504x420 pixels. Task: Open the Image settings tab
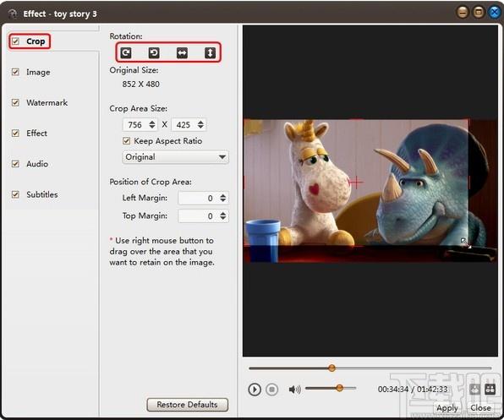click(38, 72)
